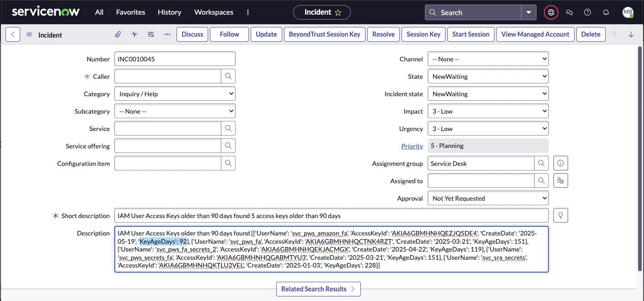The height and width of the screenshot is (301, 644).
Task: Open the chat sidebar icon
Action: pos(569,12)
